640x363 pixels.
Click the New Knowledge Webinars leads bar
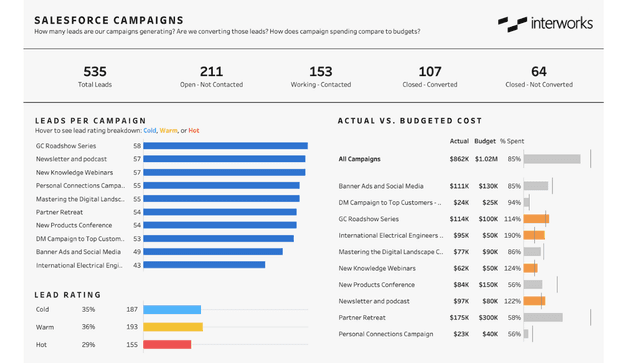[x=224, y=172]
